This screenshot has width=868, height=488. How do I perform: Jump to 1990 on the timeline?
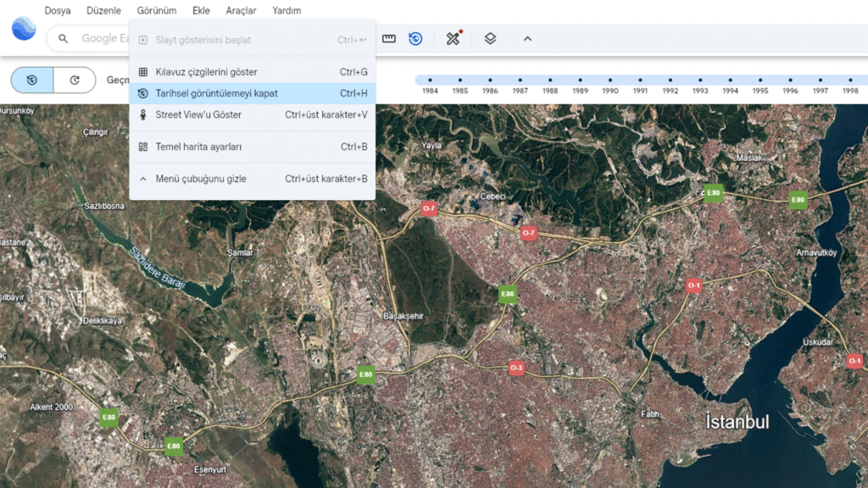(610, 80)
